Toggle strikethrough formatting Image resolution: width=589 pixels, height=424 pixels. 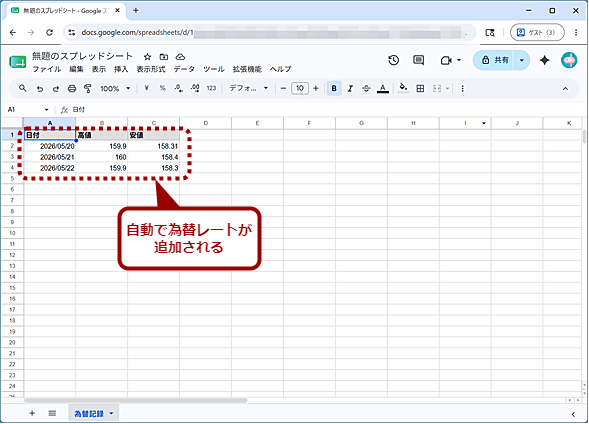point(366,89)
